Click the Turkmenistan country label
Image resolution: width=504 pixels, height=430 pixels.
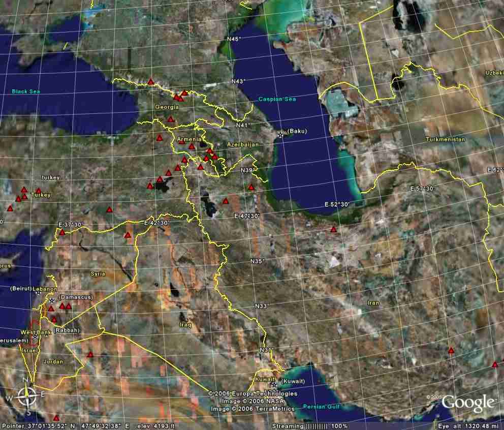pyautogui.click(x=446, y=139)
